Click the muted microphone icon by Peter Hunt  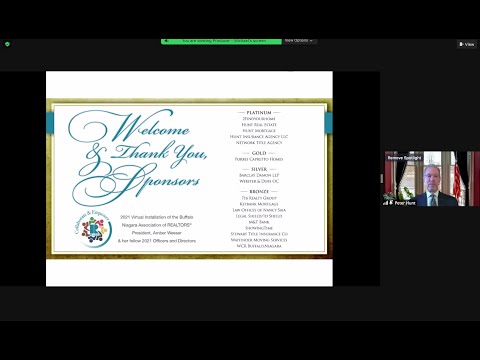(391, 202)
